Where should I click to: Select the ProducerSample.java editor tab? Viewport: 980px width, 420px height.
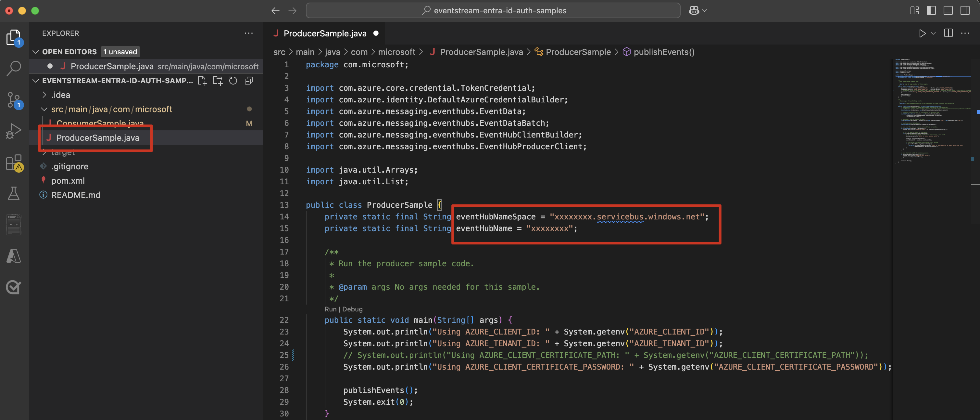(x=324, y=33)
